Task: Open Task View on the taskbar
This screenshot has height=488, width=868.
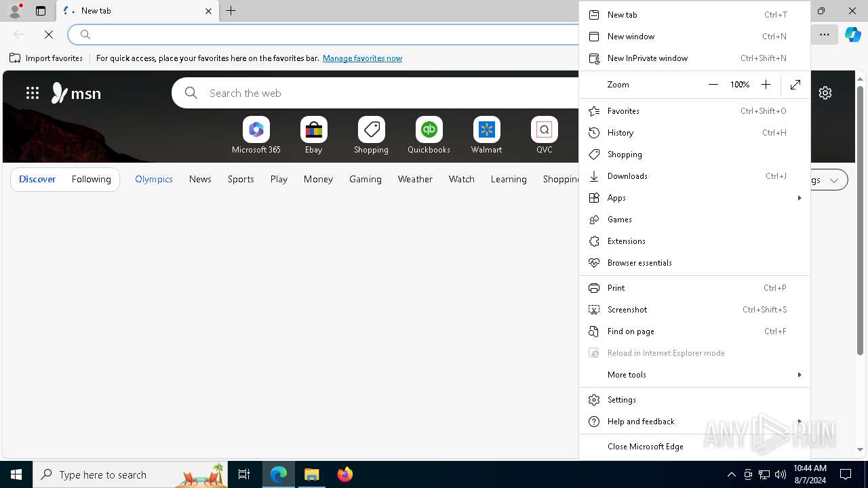Action: (x=244, y=474)
